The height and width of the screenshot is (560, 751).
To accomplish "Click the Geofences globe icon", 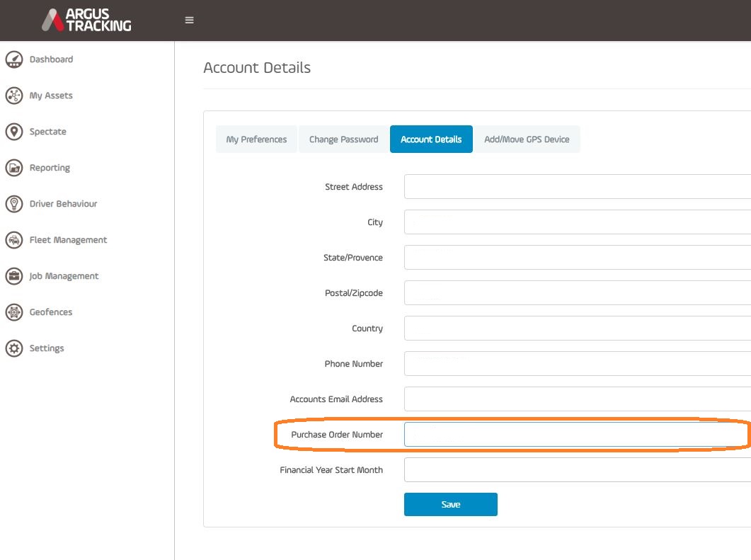I will [14, 312].
